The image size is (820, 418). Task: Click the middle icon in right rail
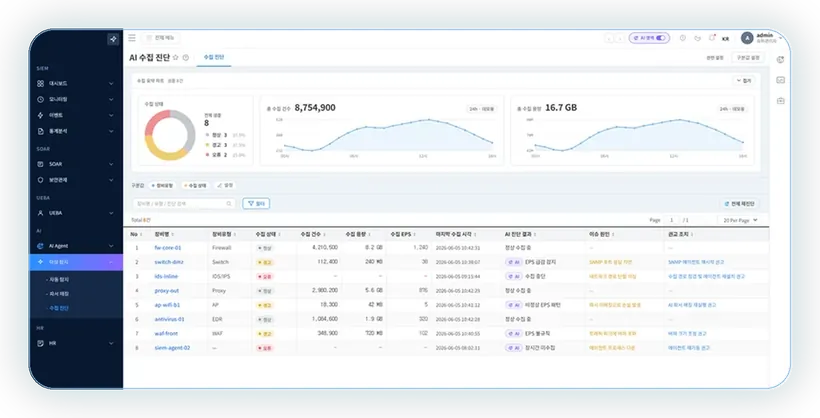click(x=780, y=80)
